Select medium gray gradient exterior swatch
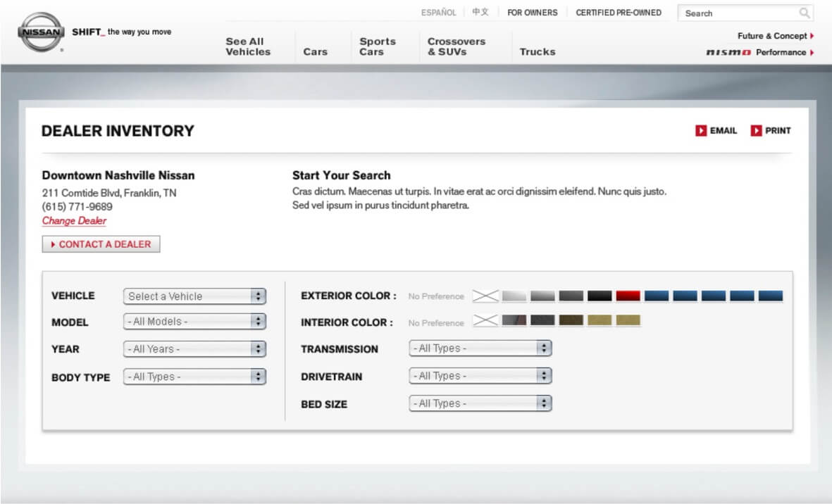Viewport: 832px width, 504px height. click(542, 296)
